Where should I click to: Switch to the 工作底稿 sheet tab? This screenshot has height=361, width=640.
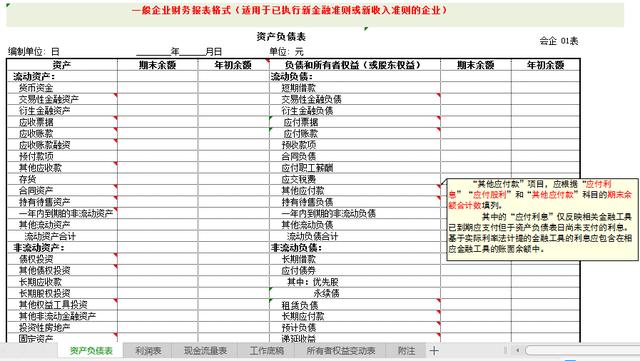[267, 350]
